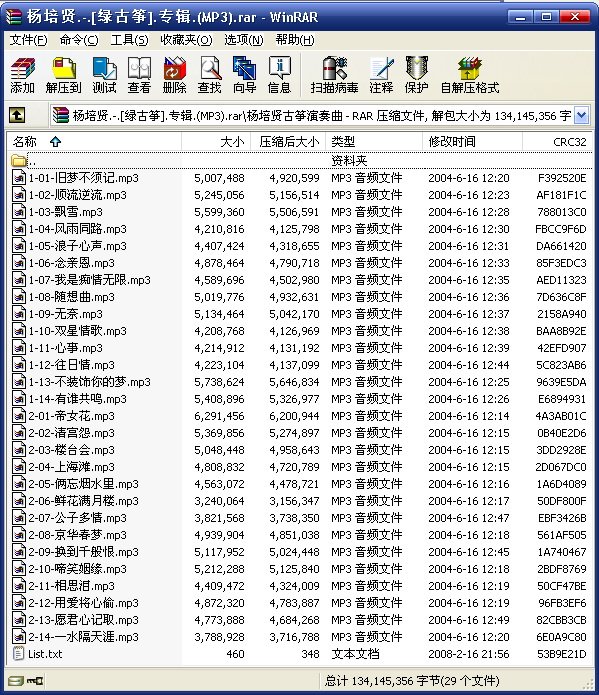Select file 2-11-相思泪.mp3

pos(71,586)
